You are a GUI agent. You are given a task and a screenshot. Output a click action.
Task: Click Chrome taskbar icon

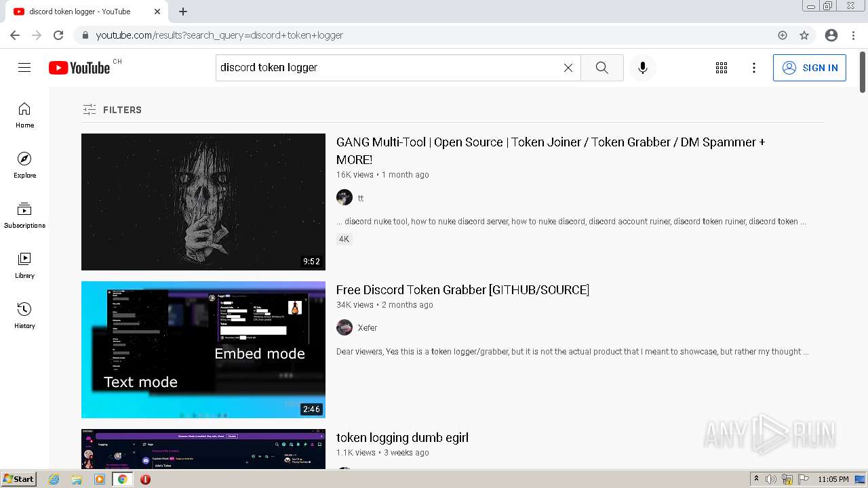click(x=123, y=479)
